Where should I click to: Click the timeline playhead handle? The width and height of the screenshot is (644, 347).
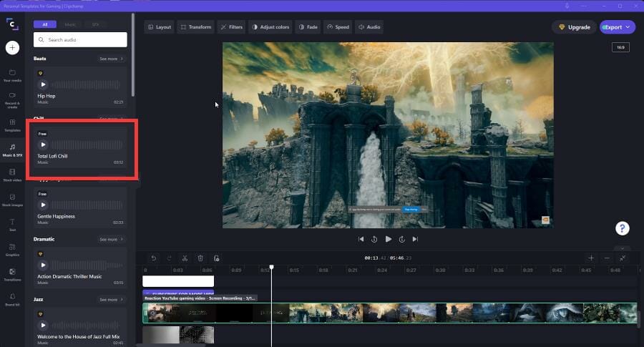point(271,268)
